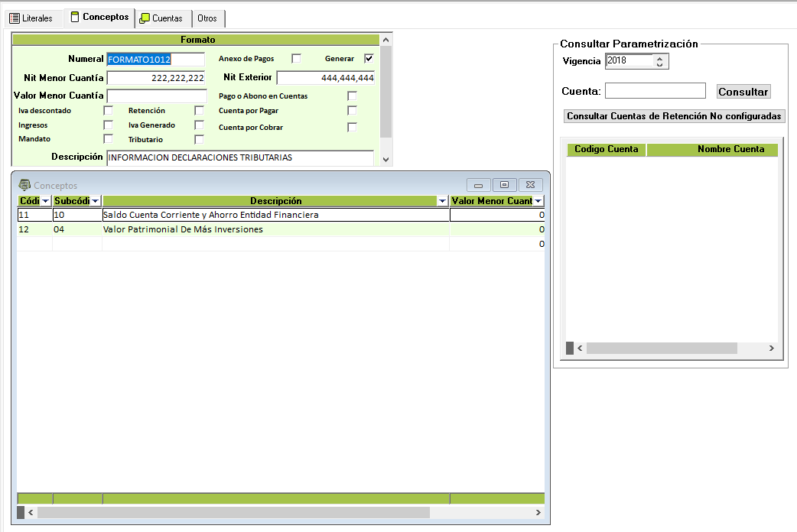Expand the Valor Menor Cuantía column dropdown
The height and width of the screenshot is (532, 797).
click(x=538, y=201)
